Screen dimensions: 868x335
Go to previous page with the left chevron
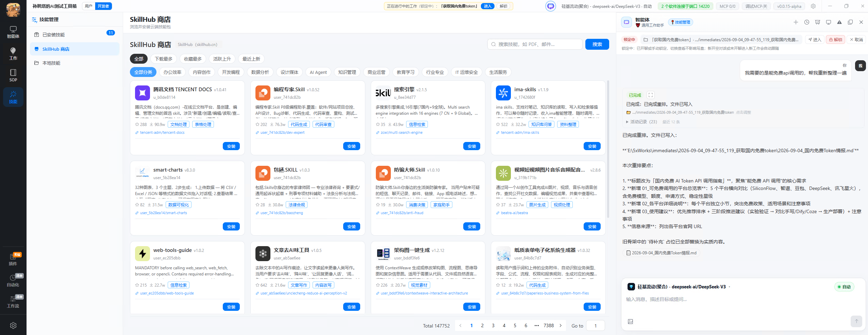point(461,325)
